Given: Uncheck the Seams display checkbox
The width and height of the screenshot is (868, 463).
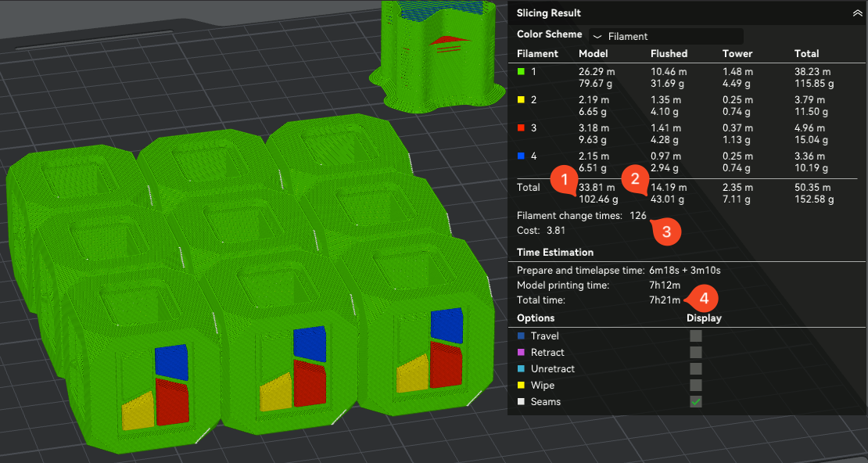Looking at the screenshot, I should tap(696, 402).
